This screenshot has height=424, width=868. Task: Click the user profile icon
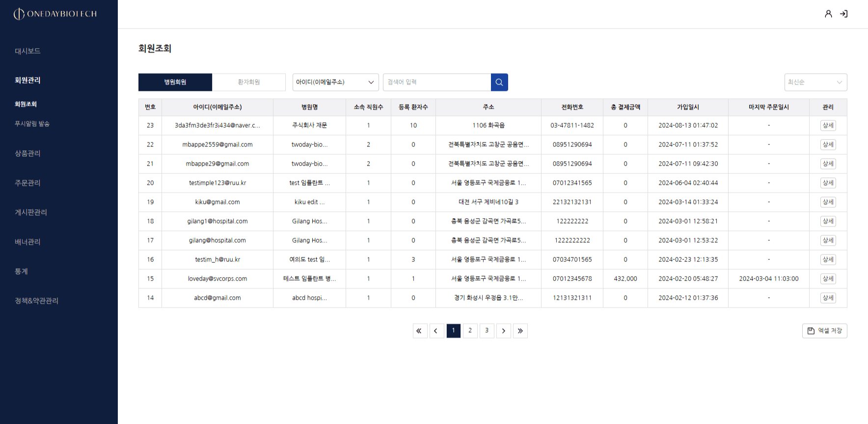pos(828,14)
